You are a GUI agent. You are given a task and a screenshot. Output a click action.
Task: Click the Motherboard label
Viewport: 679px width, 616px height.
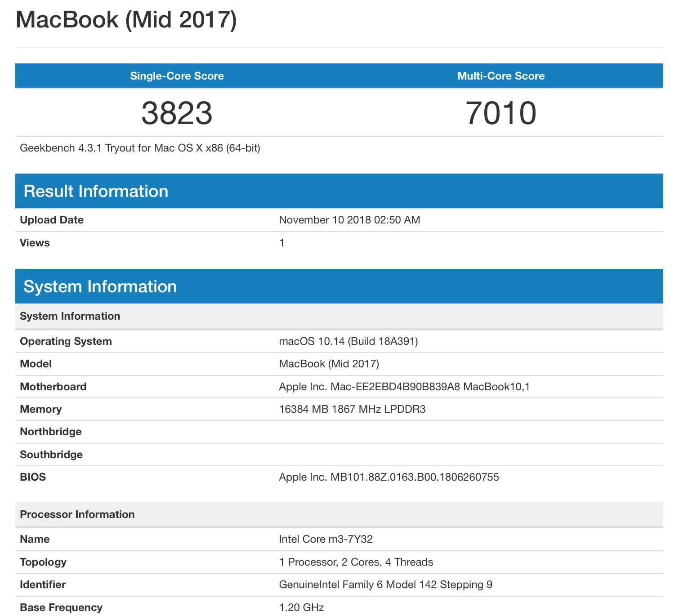53,387
